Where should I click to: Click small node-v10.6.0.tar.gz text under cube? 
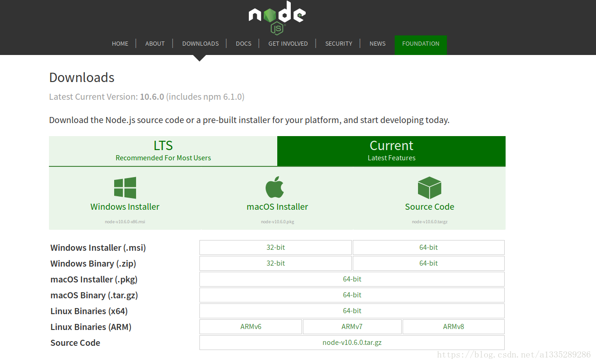[x=430, y=222]
